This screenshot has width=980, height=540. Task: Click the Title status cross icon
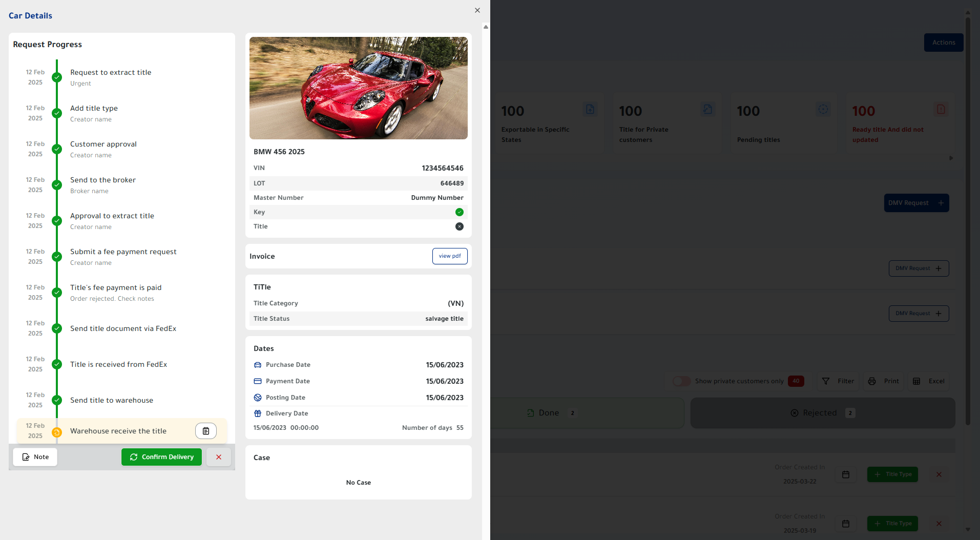[460, 226]
